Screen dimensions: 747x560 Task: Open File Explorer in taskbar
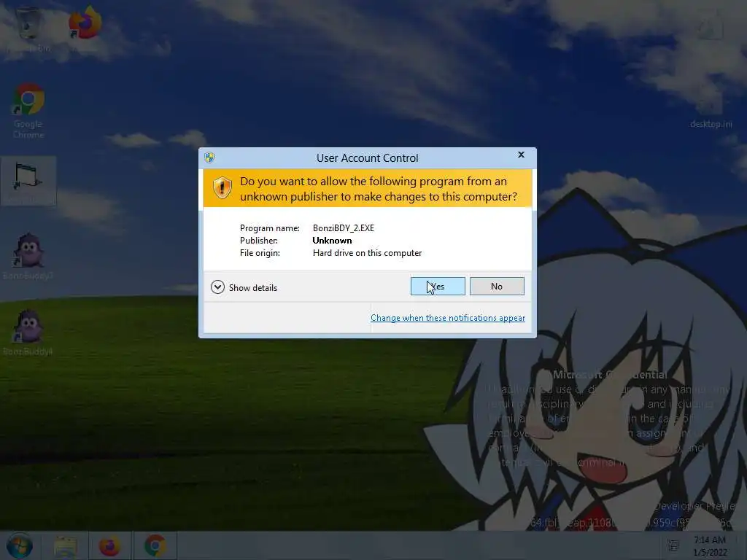65,546
